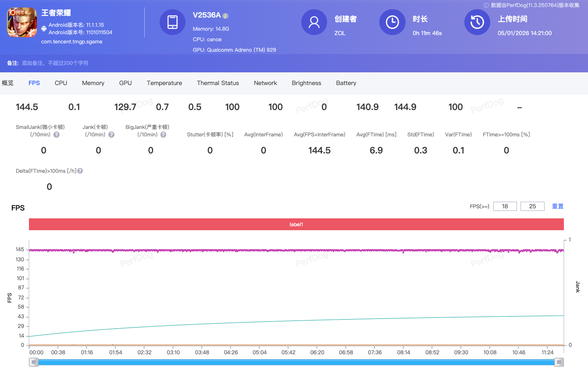Viewport: 588px width, 367px height.
Task: Open help tooltip for Delta(FTime)>100ms metric
Action: click(x=79, y=171)
